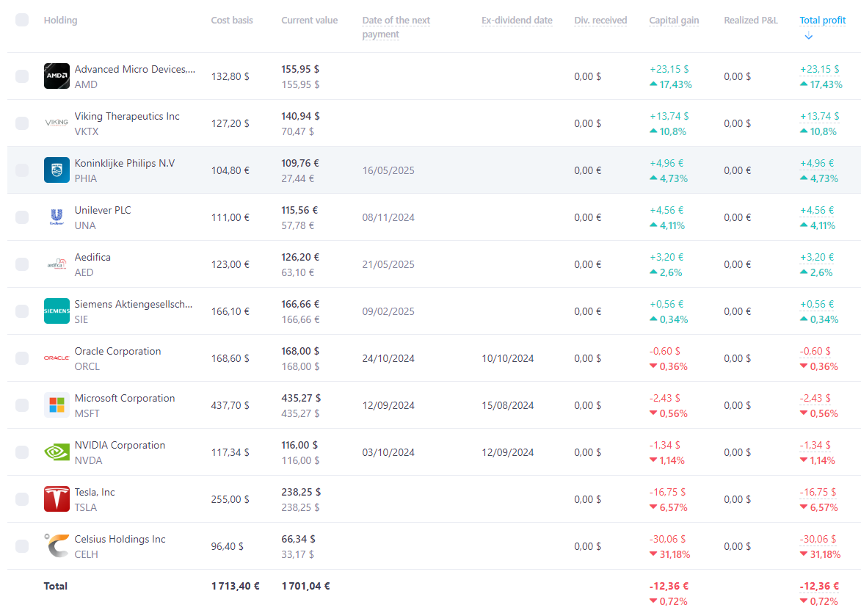Image resolution: width=861 pixels, height=616 pixels.
Task: Open Viking Therapeutics Inc holding name
Action: [x=127, y=117]
